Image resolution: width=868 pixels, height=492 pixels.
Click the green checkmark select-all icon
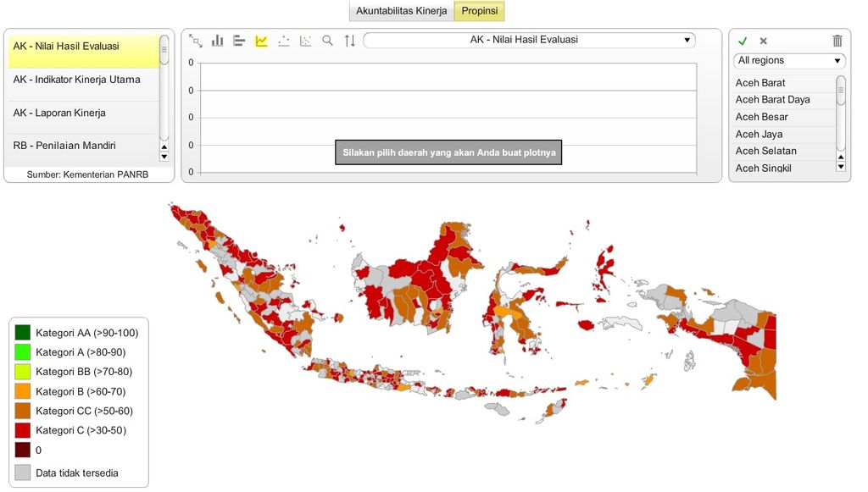point(743,41)
